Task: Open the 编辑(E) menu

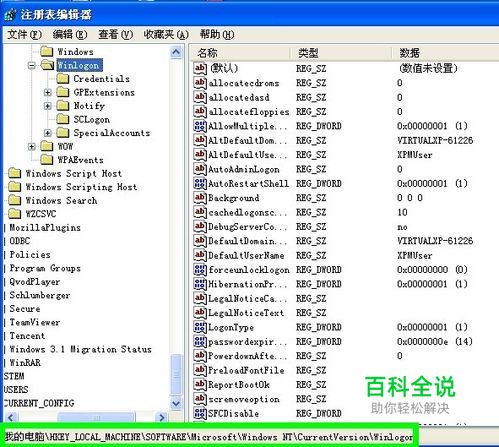Action: (70, 34)
